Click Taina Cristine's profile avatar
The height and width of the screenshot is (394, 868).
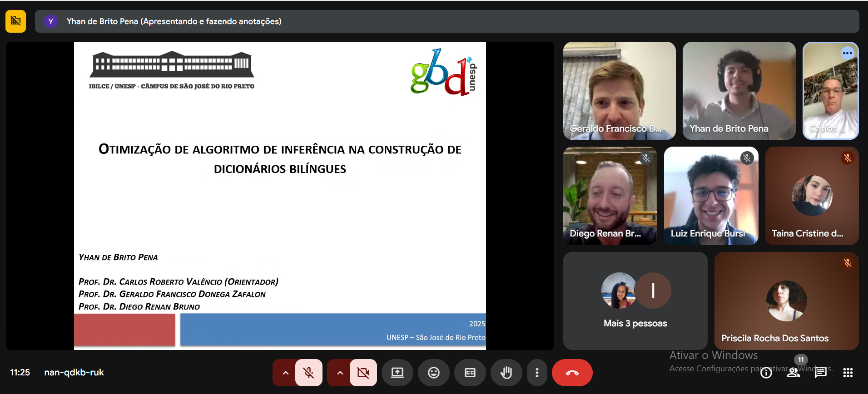pyautogui.click(x=812, y=196)
